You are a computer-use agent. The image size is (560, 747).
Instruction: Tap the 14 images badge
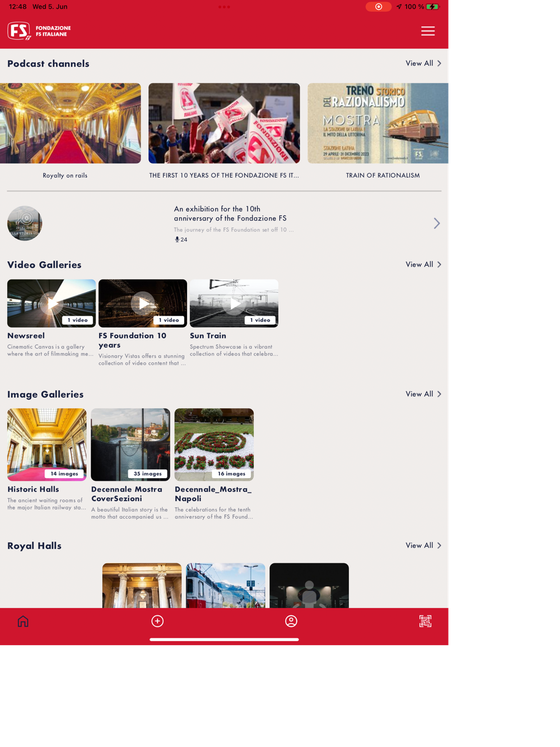pos(64,474)
